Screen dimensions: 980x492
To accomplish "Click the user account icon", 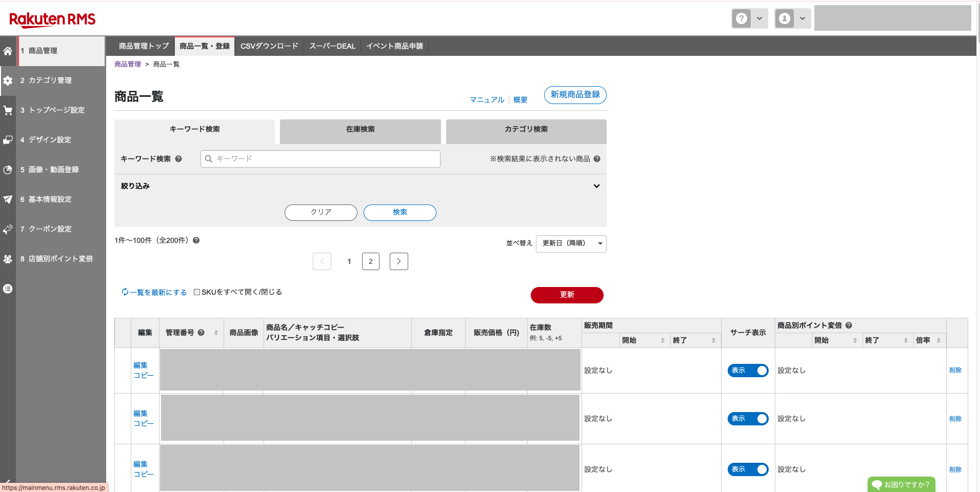I will pyautogui.click(x=784, y=18).
